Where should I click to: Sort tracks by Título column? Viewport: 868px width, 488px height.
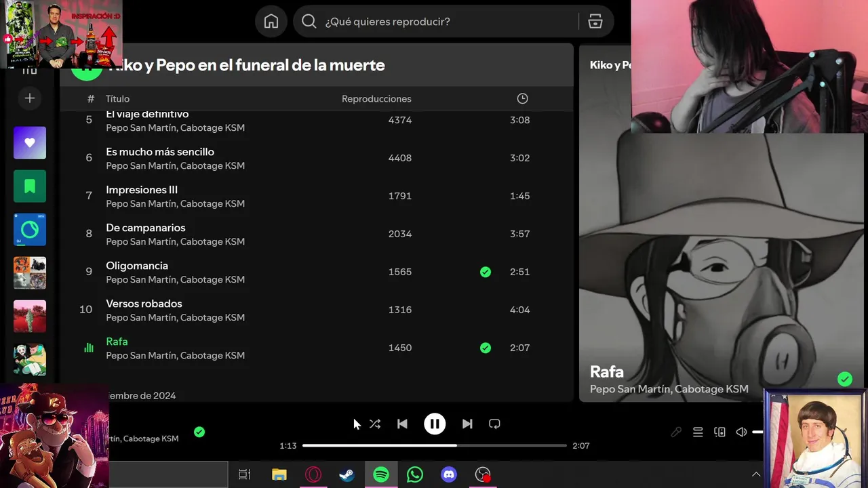pyautogui.click(x=117, y=99)
